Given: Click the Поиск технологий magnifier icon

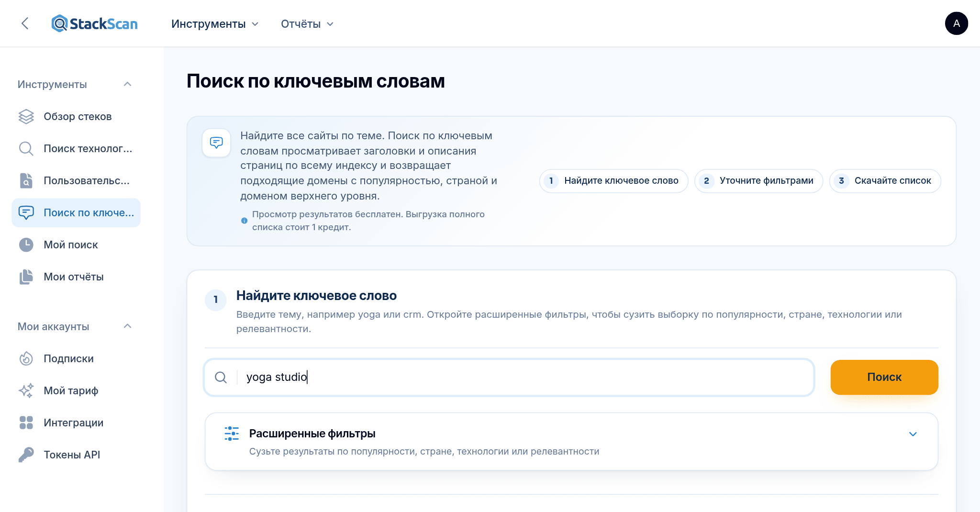Looking at the screenshot, I should coord(26,149).
